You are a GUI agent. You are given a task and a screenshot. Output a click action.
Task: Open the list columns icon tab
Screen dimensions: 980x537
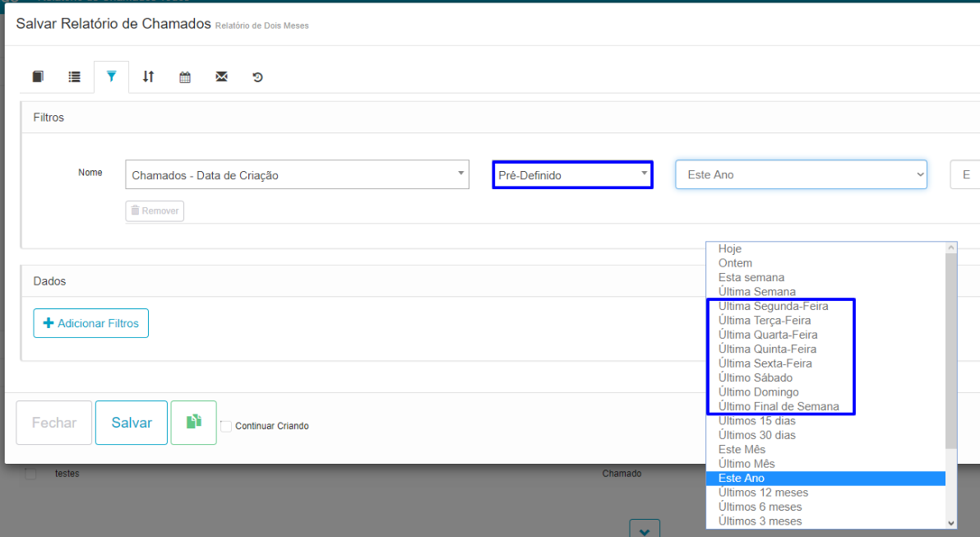click(74, 76)
